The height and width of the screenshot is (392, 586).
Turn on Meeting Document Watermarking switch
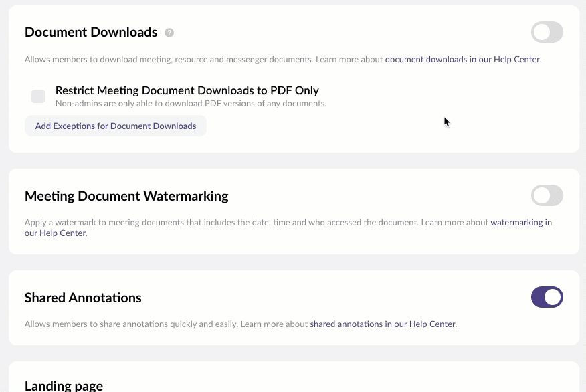tap(547, 196)
